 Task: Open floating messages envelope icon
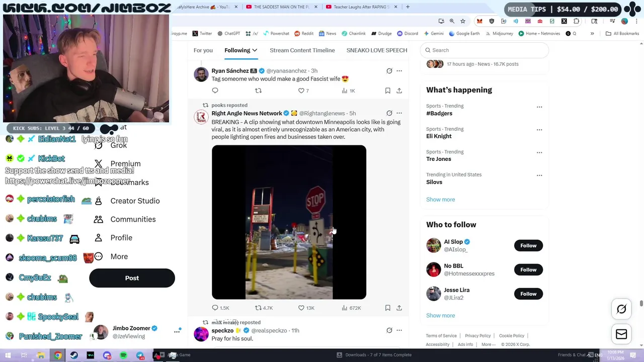[x=621, y=334]
